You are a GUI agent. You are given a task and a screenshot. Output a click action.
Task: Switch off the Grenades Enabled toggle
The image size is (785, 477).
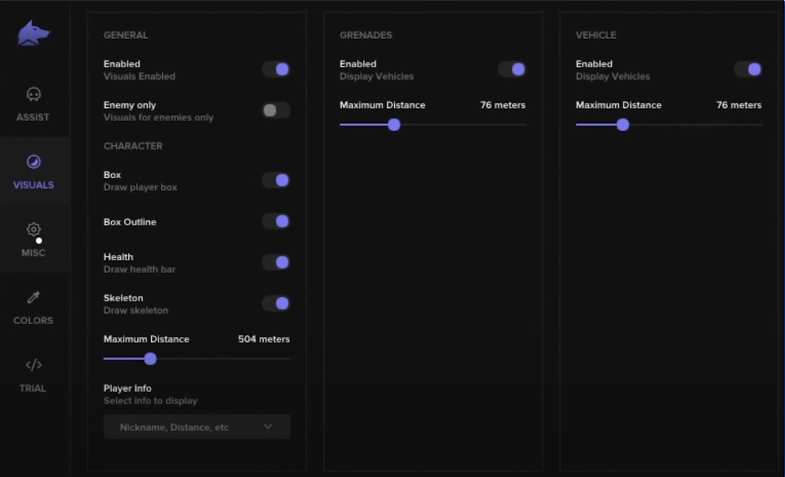point(512,70)
